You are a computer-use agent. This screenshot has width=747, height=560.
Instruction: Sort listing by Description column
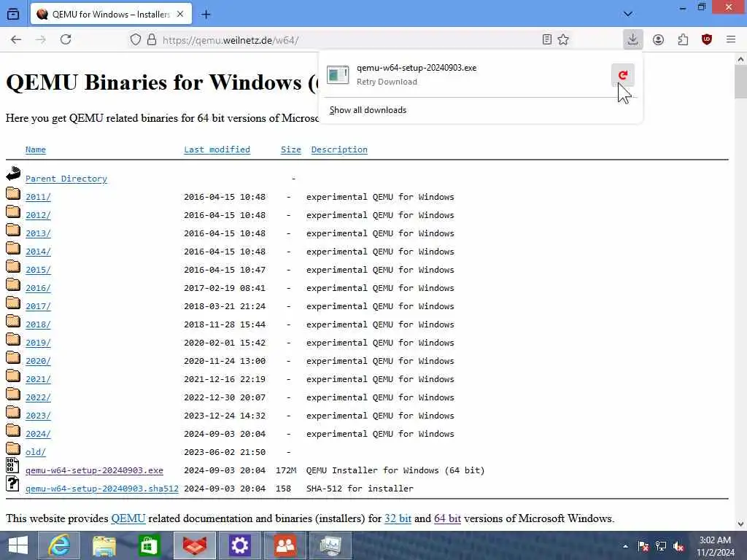point(339,149)
